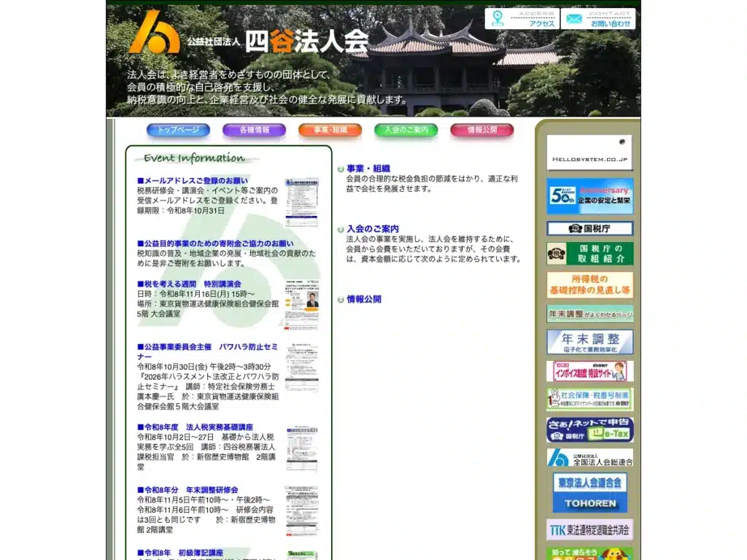Click the 情報公開 heading link in center

click(x=364, y=300)
